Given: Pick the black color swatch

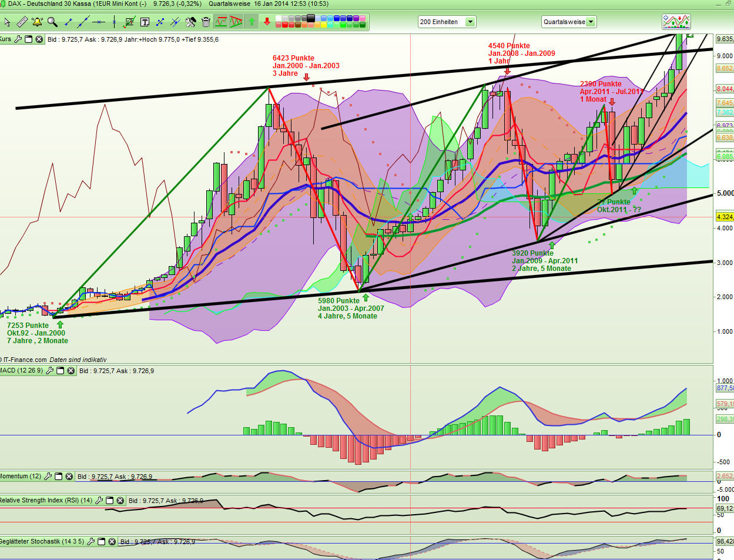Looking at the screenshot, I should 311,18.
